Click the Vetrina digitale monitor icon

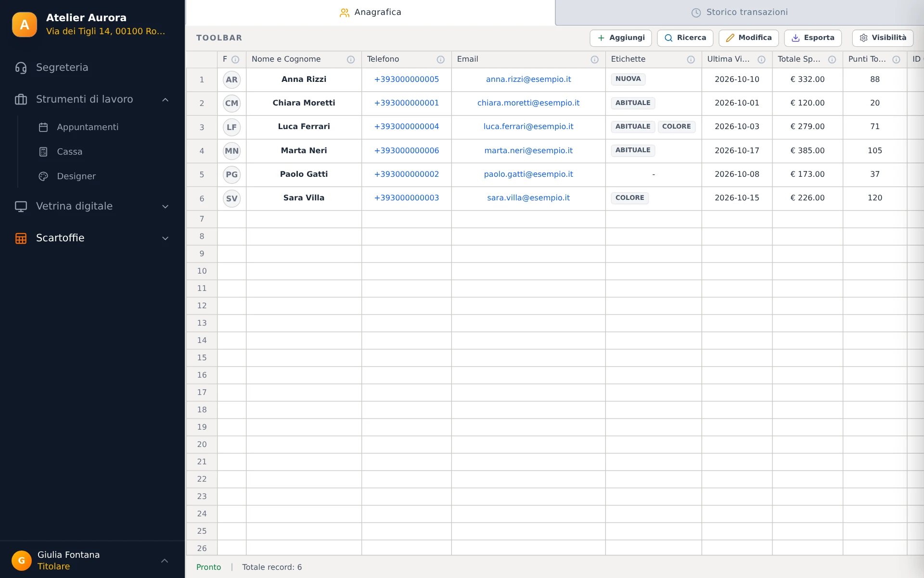click(x=21, y=206)
